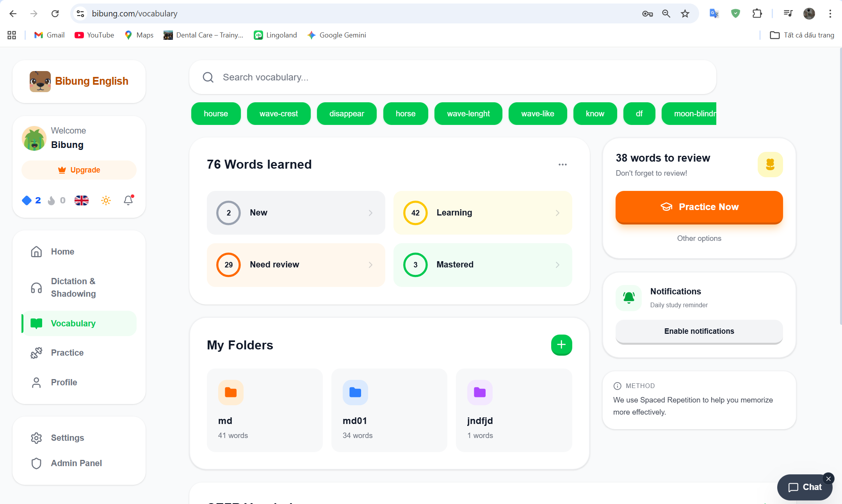Screen dimensions: 842x504
Task: Toggle light mode sun icon
Action: [x=106, y=200]
